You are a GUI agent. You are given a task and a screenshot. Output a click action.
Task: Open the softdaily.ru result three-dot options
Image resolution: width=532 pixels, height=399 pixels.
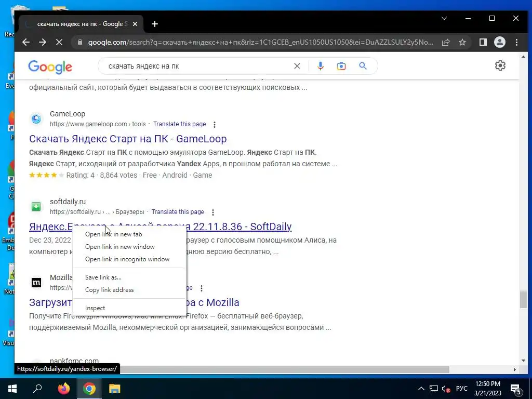click(212, 212)
